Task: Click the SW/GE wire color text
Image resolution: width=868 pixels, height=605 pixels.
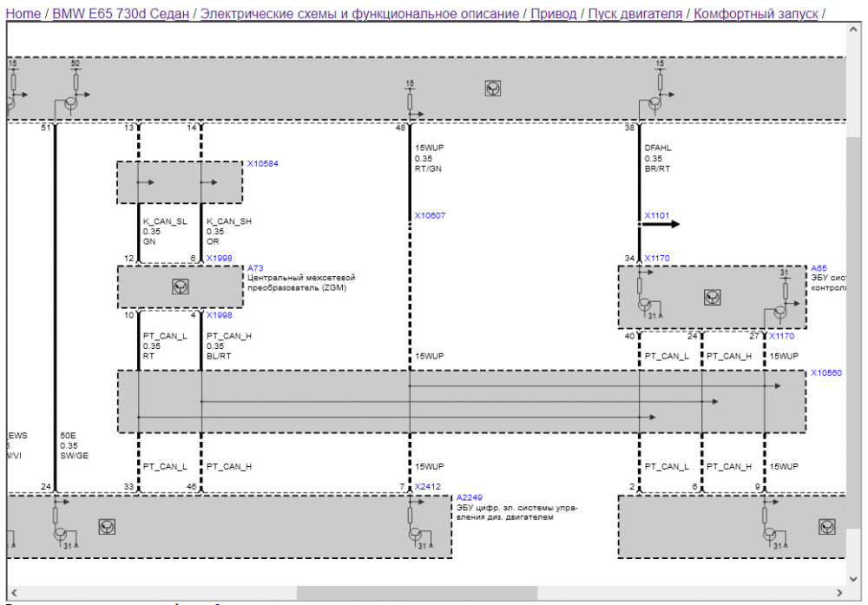Action: pyautogui.click(x=74, y=456)
